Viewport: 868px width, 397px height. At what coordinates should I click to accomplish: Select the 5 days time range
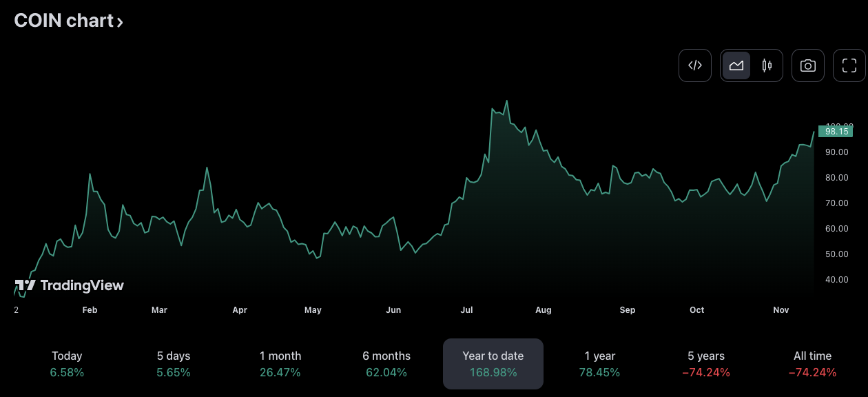[x=174, y=364]
